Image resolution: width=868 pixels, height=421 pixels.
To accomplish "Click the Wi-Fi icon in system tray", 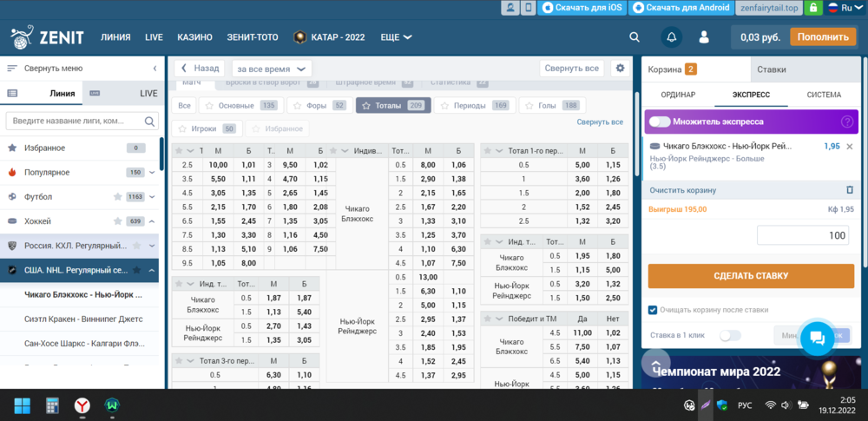I will [x=770, y=405].
